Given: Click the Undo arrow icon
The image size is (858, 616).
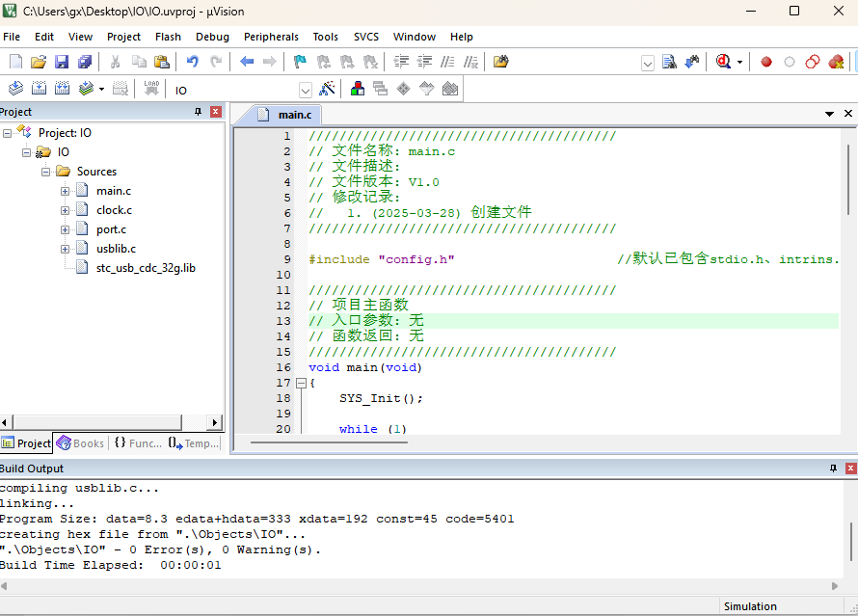Looking at the screenshot, I should (192, 62).
